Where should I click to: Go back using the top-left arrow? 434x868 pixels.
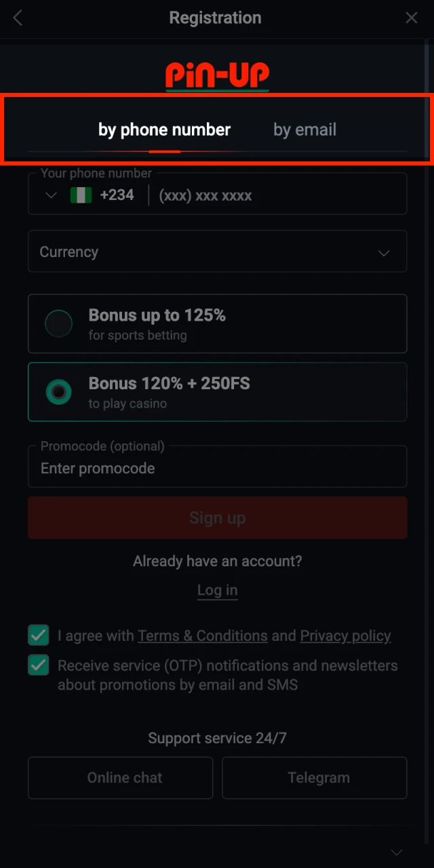(18, 18)
